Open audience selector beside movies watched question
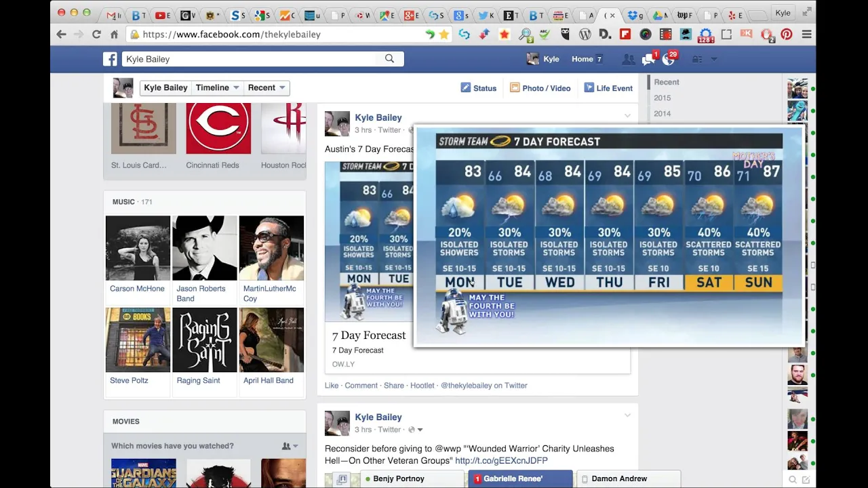Viewport: 868px width, 488px height. 290,446
